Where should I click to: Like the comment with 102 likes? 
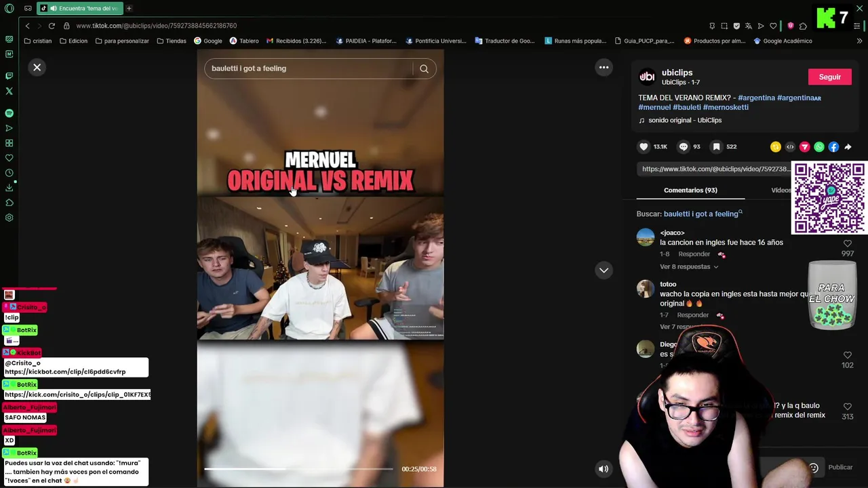[x=847, y=355]
